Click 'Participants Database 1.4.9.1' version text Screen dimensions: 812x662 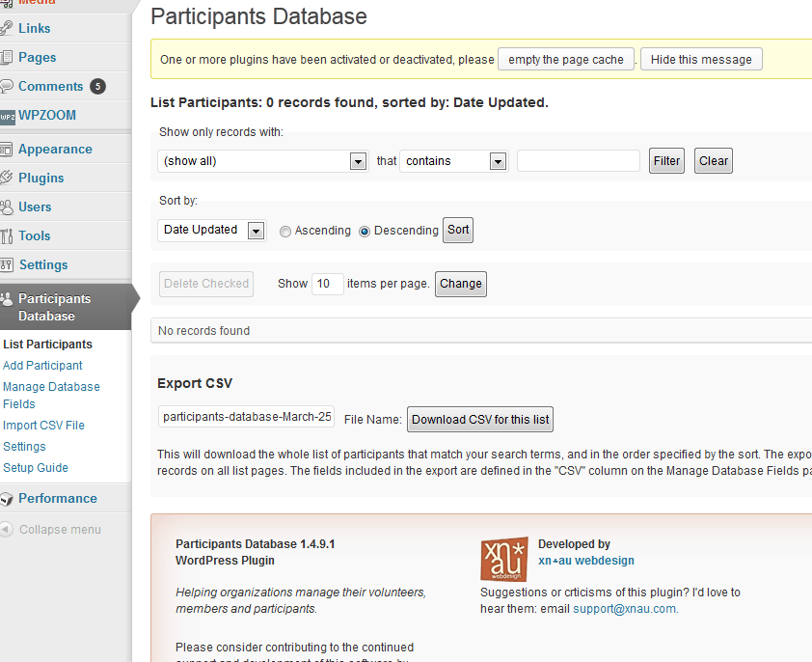(255, 544)
